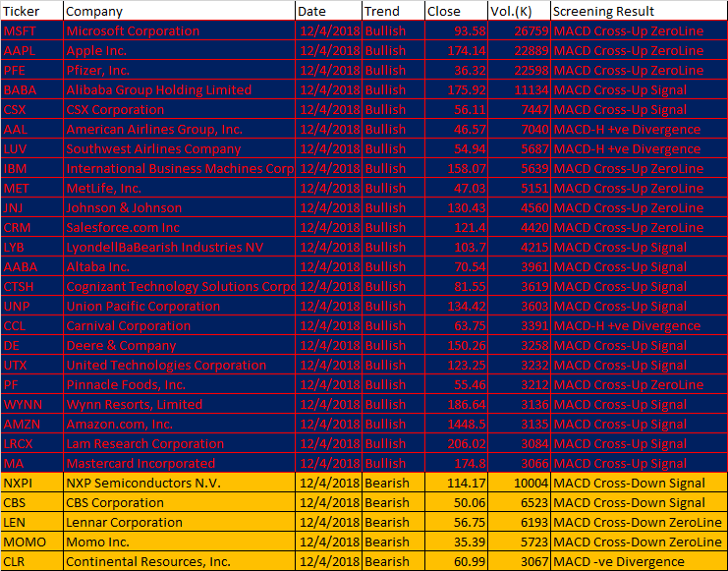The height and width of the screenshot is (571, 728).
Task: Click CBS close value 50.06
Action: click(x=457, y=503)
